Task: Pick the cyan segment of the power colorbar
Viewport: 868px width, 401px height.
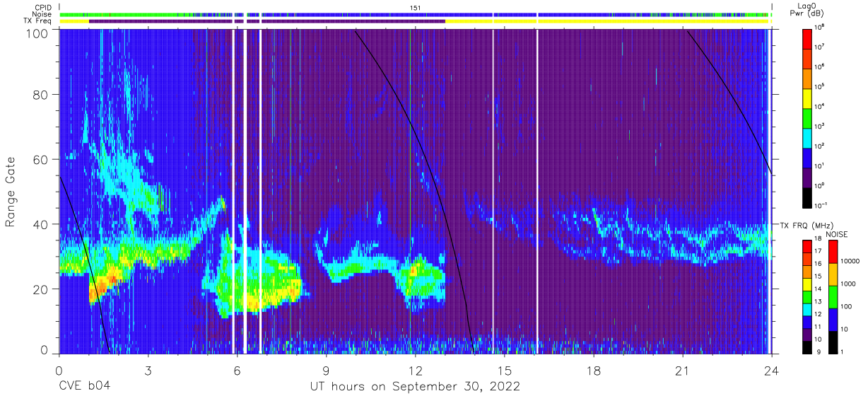Action: point(808,138)
